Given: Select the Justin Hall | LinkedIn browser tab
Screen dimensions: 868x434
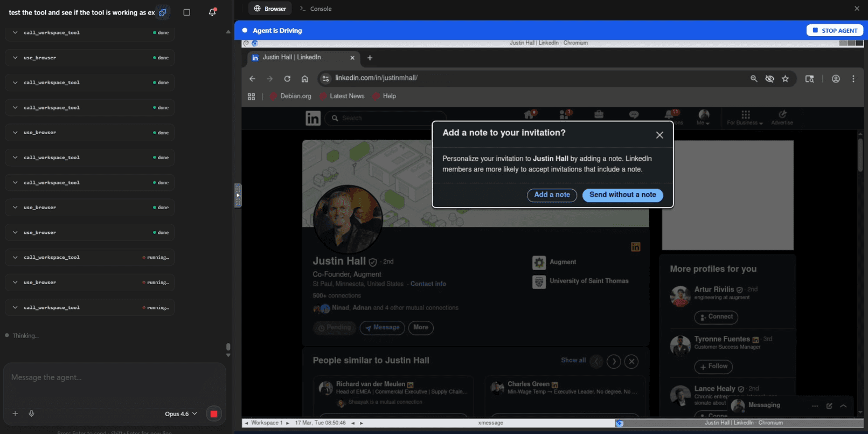Looking at the screenshot, I should [x=304, y=58].
